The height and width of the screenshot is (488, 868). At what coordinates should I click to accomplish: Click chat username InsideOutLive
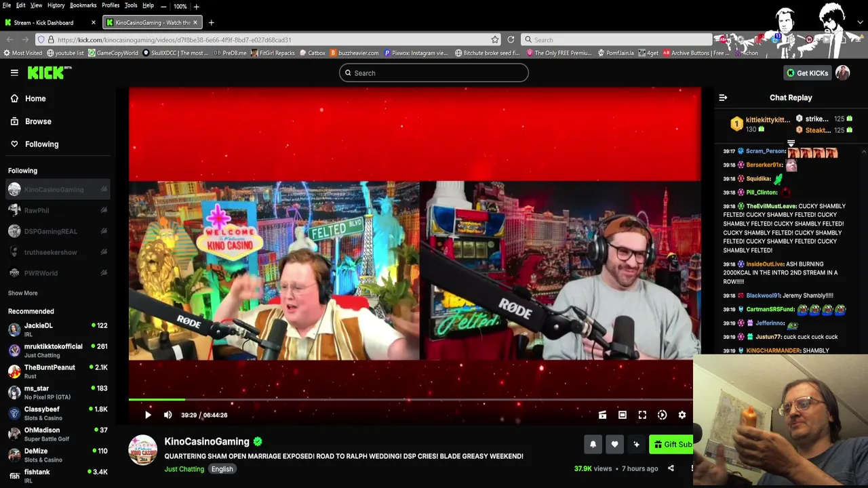point(765,264)
